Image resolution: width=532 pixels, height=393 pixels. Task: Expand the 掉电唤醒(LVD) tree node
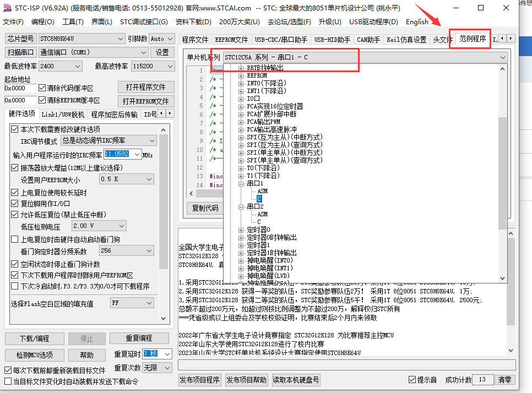[x=241, y=276]
